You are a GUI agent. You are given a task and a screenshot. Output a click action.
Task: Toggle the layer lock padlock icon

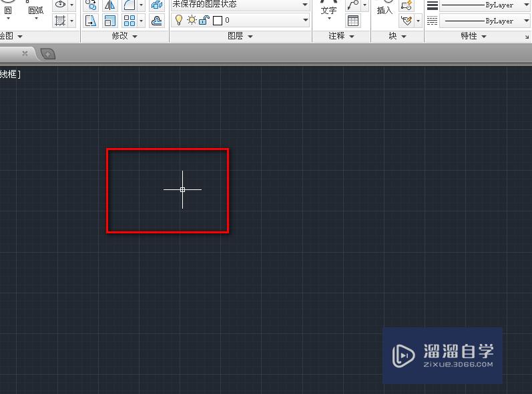pyautogui.click(x=204, y=20)
